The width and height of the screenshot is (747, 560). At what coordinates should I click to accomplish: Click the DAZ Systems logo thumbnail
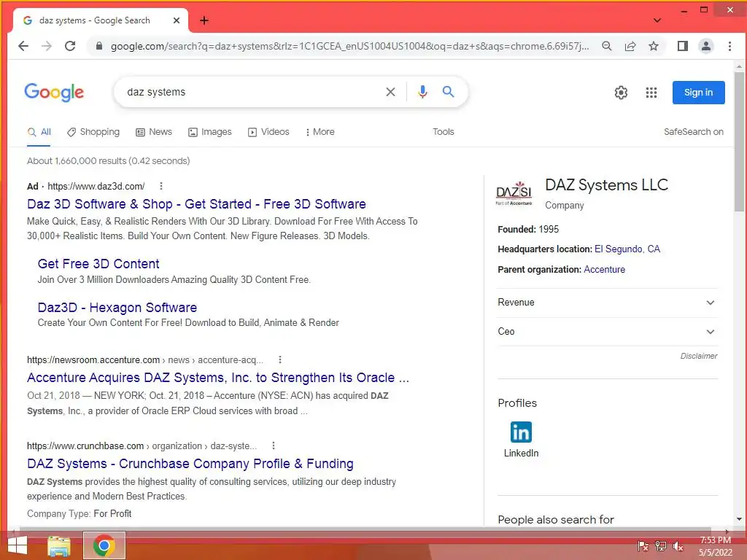point(514,192)
